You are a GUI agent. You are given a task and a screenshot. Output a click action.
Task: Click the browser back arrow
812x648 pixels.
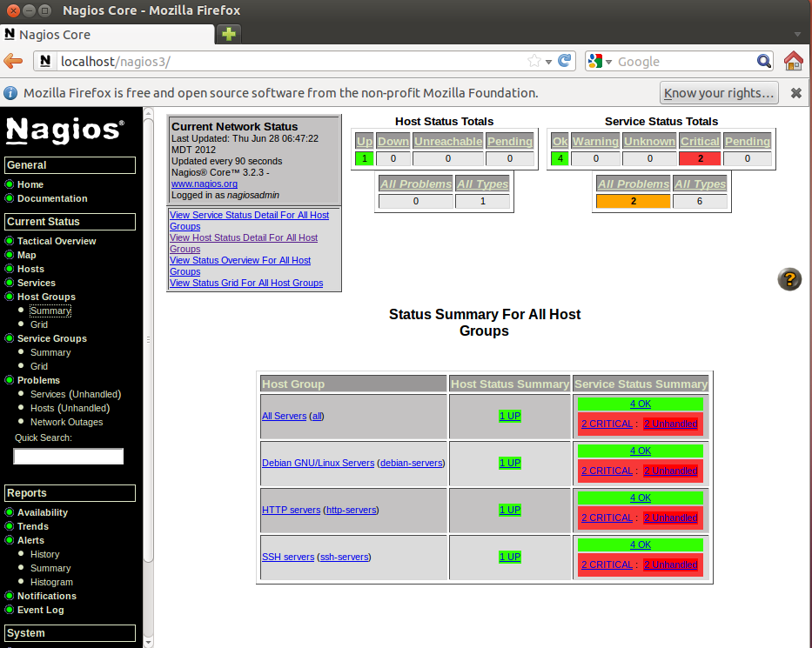13,61
